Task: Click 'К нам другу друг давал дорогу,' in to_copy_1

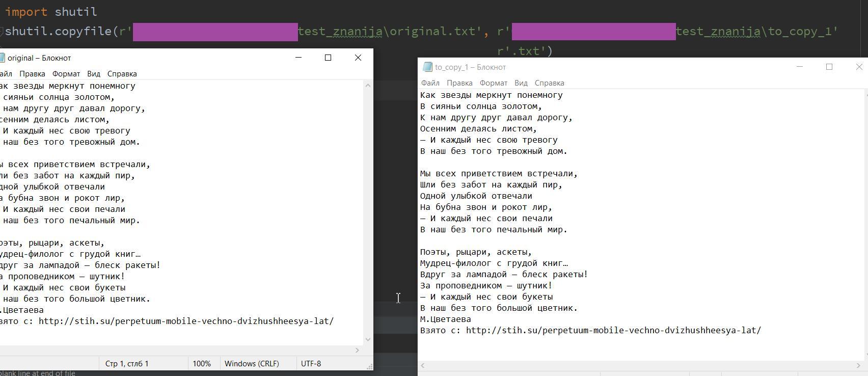Action: tap(496, 118)
